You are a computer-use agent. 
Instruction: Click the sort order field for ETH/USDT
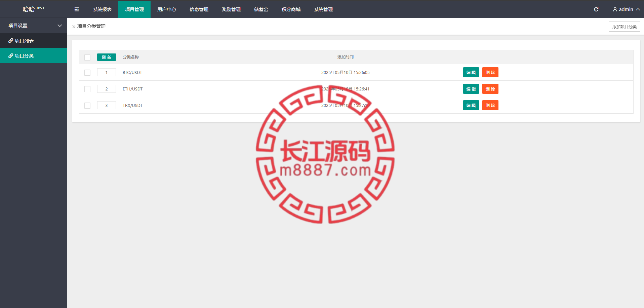[x=107, y=89]
